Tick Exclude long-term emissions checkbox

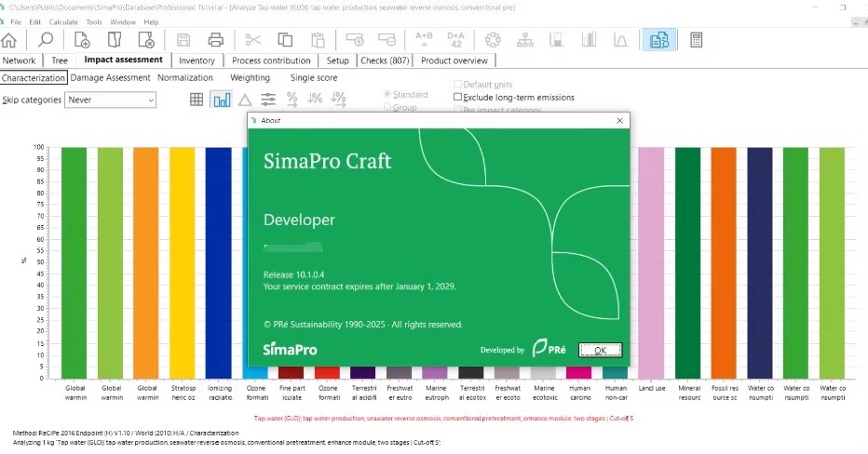pos(458,97)
